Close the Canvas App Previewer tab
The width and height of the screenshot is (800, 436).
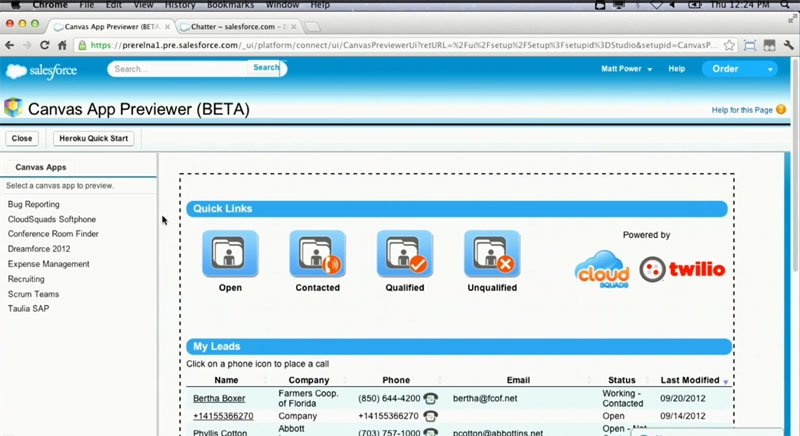pyautogui.click(x=167, y=27)
